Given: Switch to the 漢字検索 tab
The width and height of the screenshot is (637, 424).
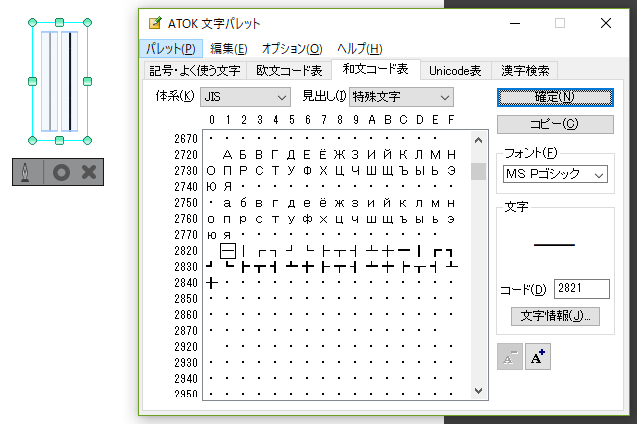Looking at the screenshot, I should click(526, 70).
